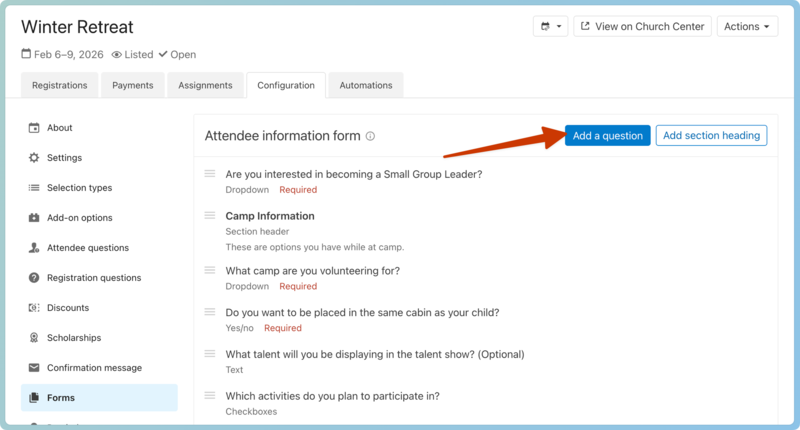Screen dimensions: 800x430
Task: Open the Automations tab
Action: click(x=366, y=86)
